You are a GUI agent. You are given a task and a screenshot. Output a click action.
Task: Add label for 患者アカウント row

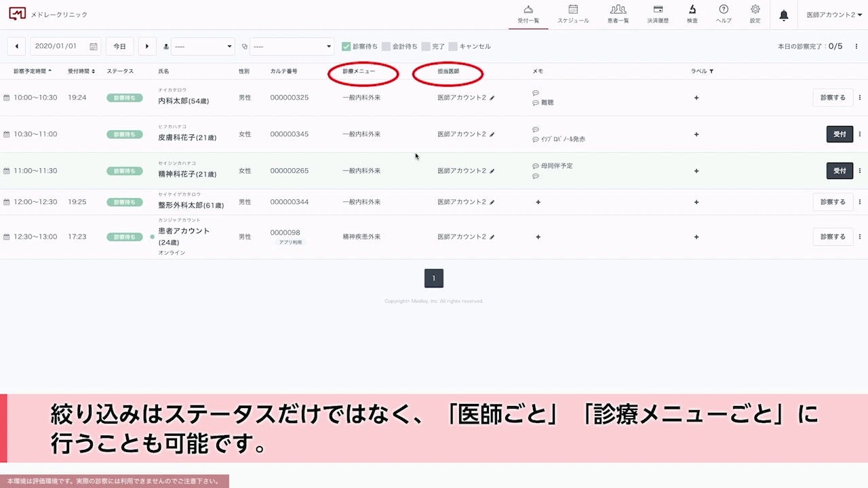tap(696, 237)
